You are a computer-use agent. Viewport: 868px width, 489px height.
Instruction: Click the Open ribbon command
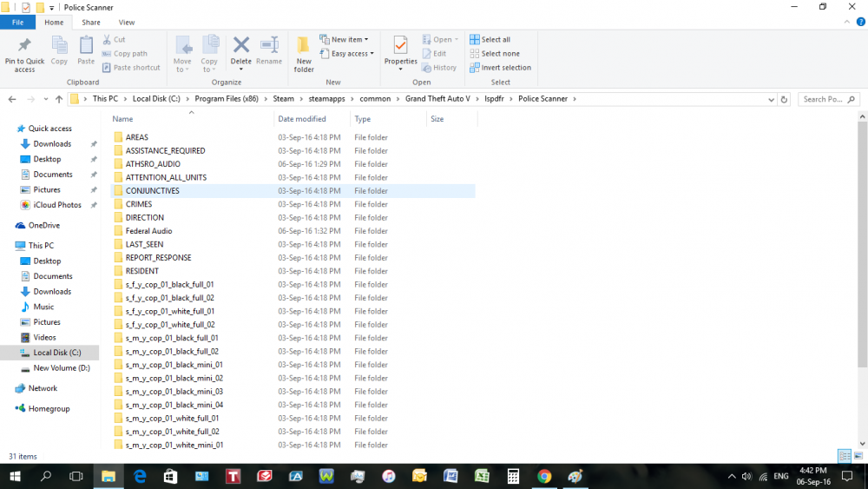[x=440, y=39]
